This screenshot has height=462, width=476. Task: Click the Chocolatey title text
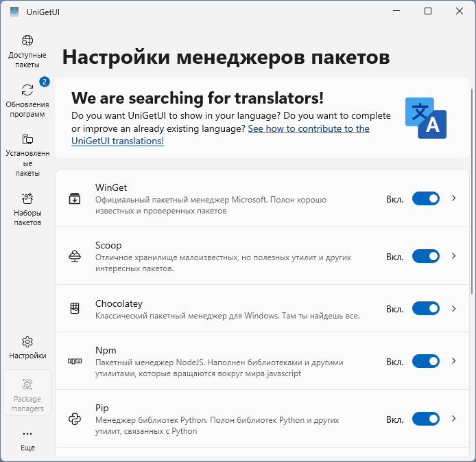[x=119, y=303]
